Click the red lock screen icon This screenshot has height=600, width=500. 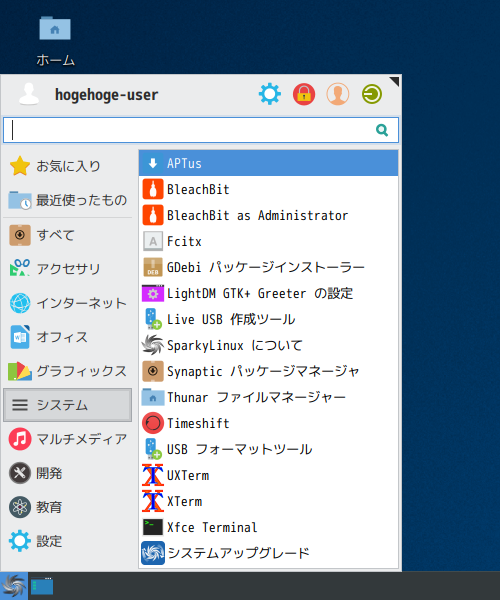point(304,94)
